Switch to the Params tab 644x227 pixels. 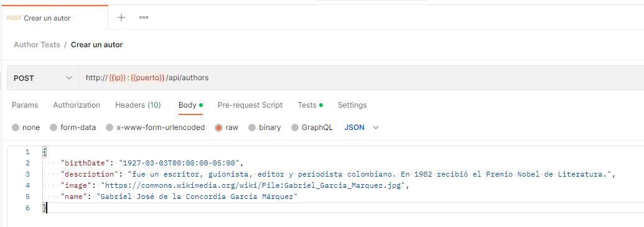click(x=25, y=105)
